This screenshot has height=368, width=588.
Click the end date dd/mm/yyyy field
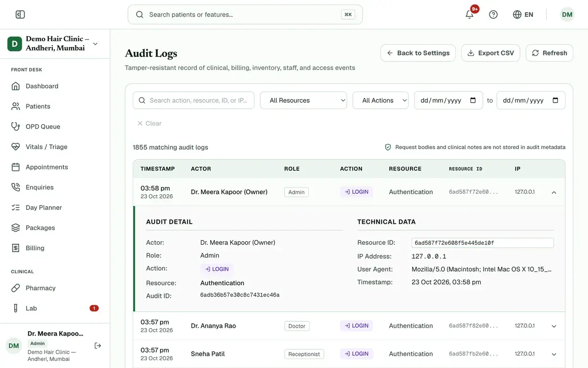(x=531, y=100)
